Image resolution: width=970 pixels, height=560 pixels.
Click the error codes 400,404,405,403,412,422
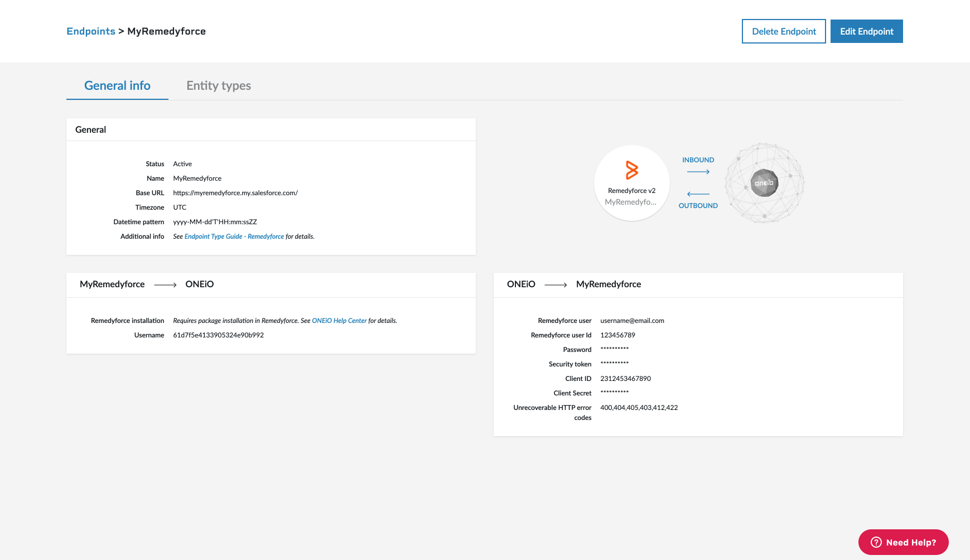[x=639, y=408]
